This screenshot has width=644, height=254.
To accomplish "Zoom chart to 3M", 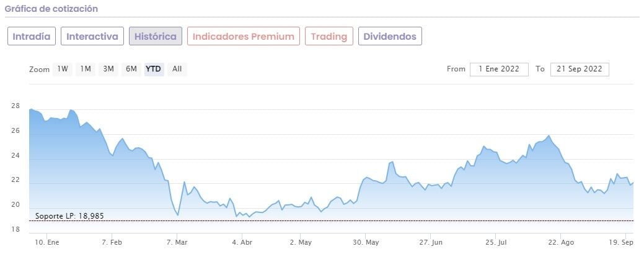I will tap(108, 69).
